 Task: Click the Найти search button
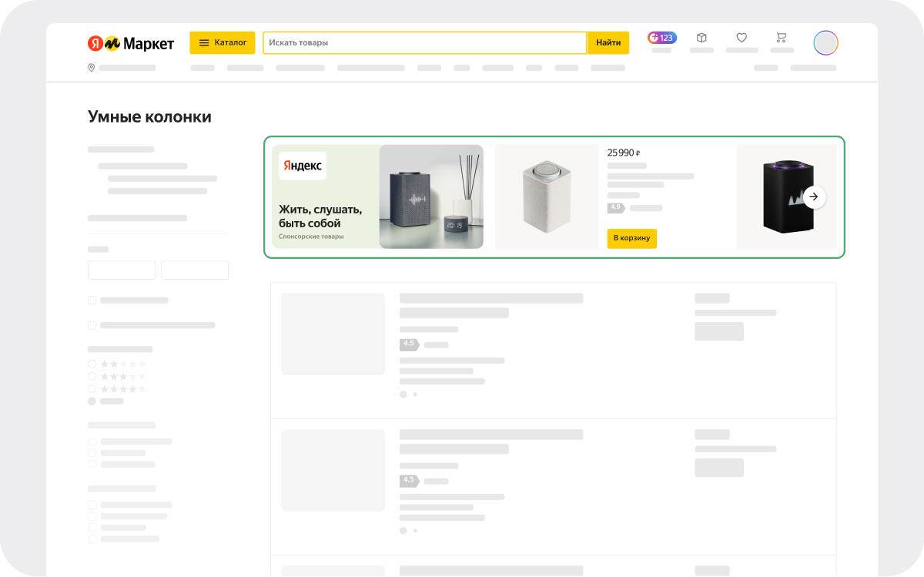[608, 43]
